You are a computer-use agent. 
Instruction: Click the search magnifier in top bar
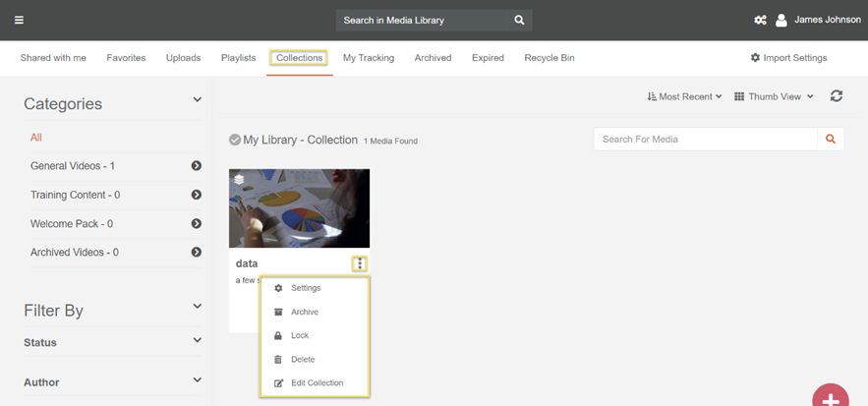coord(519,20)
